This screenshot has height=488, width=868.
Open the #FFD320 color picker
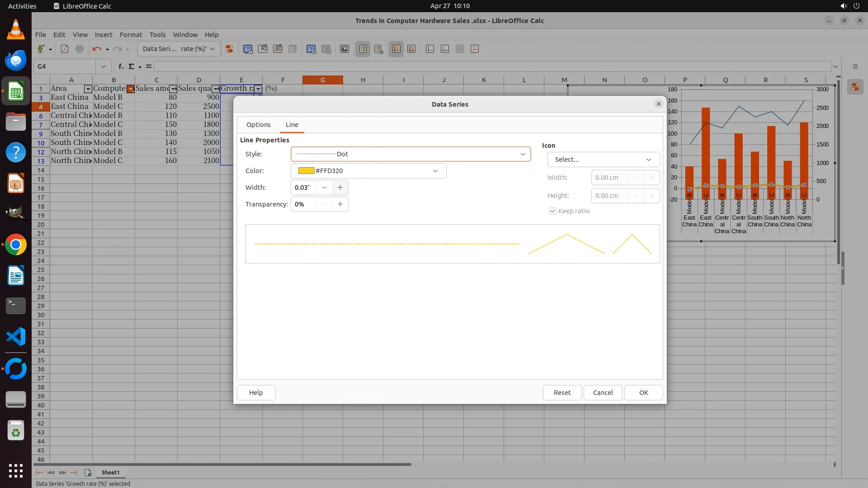click(368, 171)
